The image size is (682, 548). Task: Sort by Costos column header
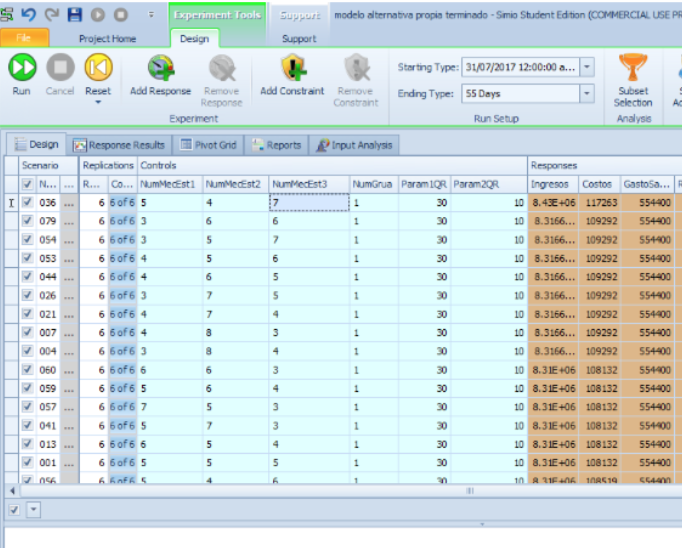click(600, 184)
